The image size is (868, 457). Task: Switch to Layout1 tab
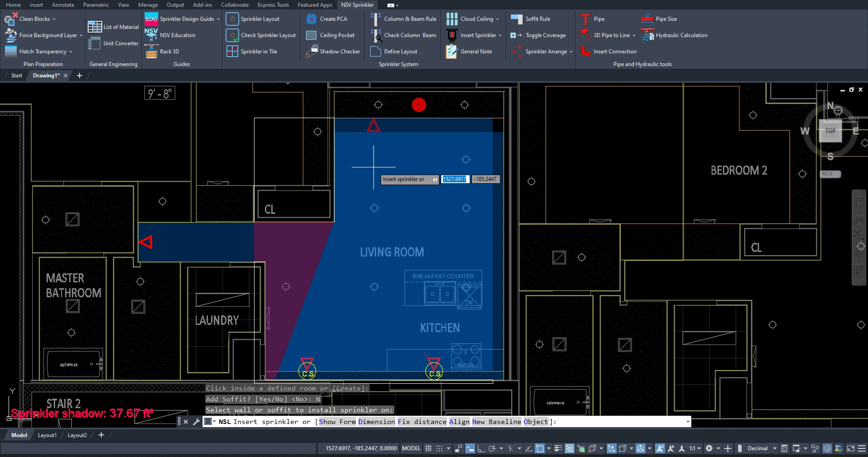point(47,435)
